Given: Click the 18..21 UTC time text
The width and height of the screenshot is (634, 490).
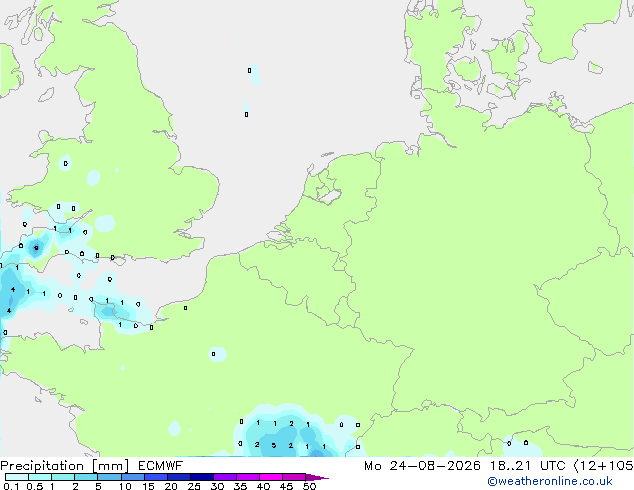Looking at the screenshot, I should click(528, 466).
